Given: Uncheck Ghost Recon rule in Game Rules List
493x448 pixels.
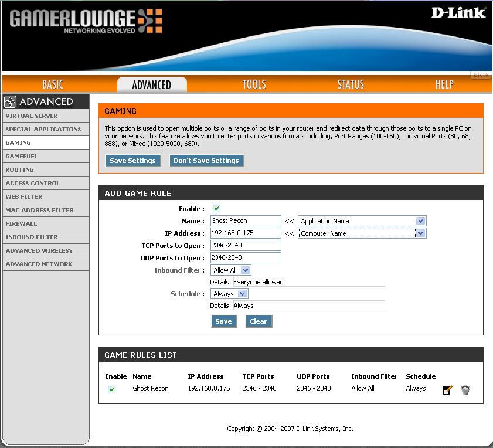Looking at the screenshot, I should 111,390.
